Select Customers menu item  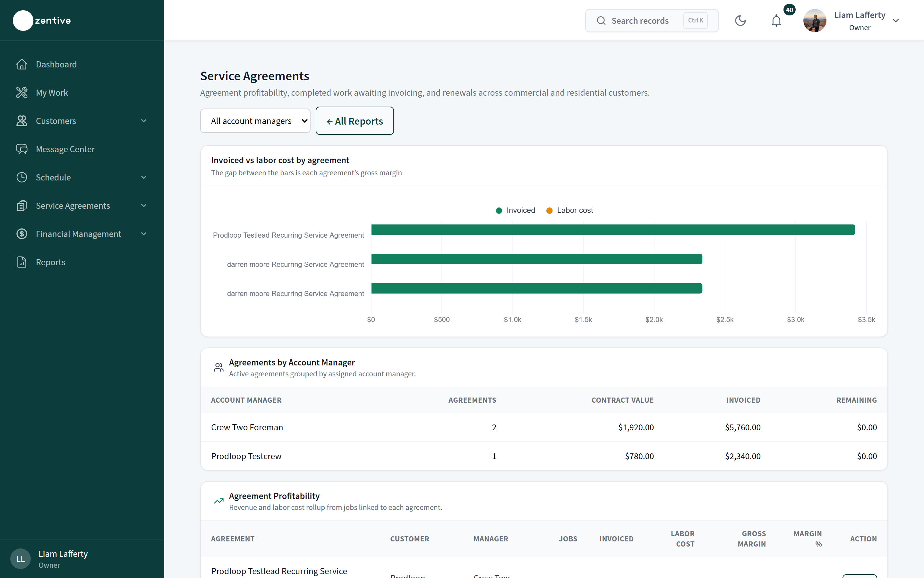(56, 121)
